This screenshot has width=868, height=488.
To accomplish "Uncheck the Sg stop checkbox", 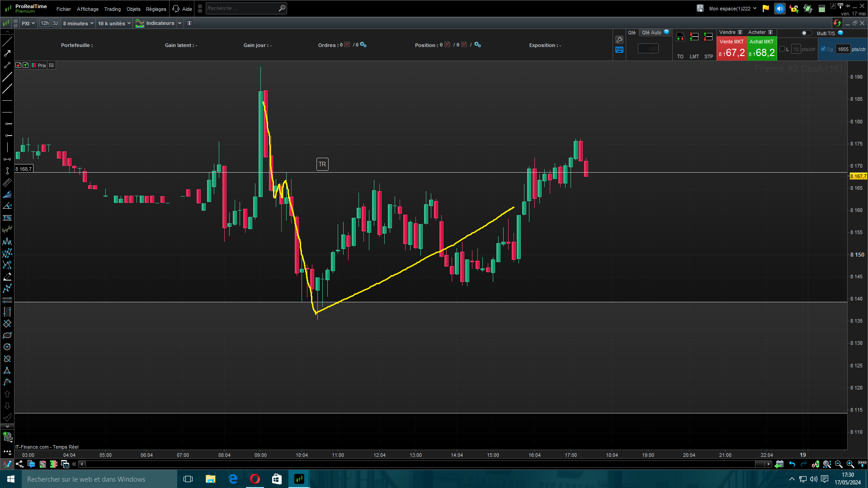I will [x=823, y=49].
